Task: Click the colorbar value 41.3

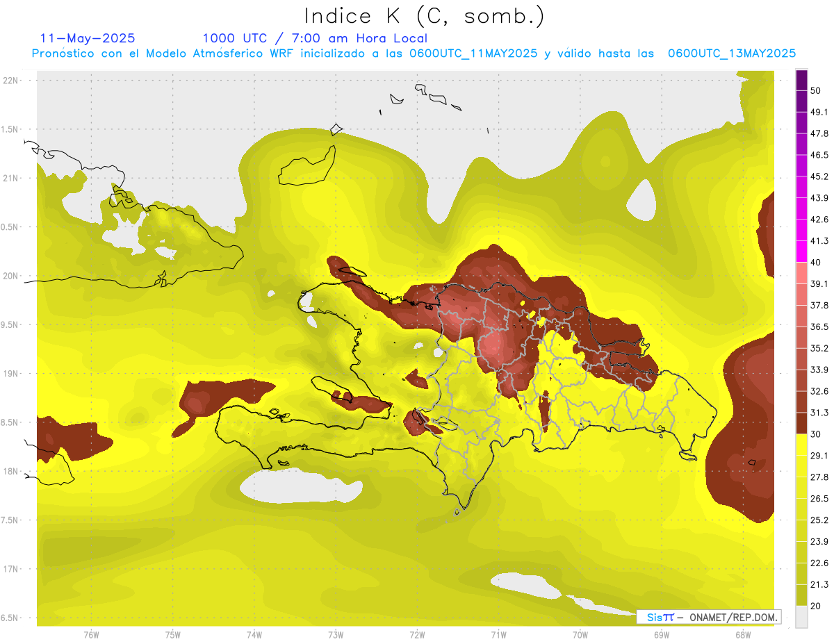Action: click(x=819, y=241)
